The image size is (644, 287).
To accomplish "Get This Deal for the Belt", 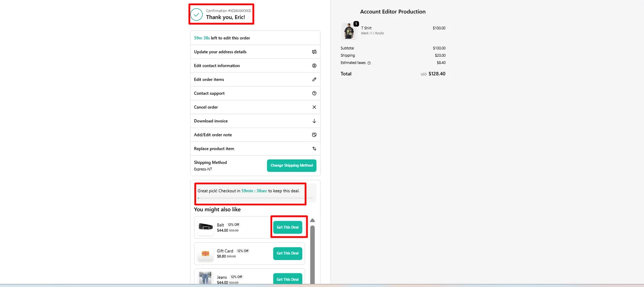I will point(288,227).
